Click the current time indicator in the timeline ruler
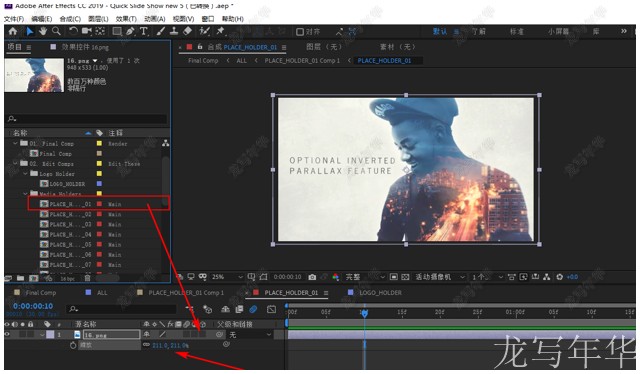 tap(364, 313)
